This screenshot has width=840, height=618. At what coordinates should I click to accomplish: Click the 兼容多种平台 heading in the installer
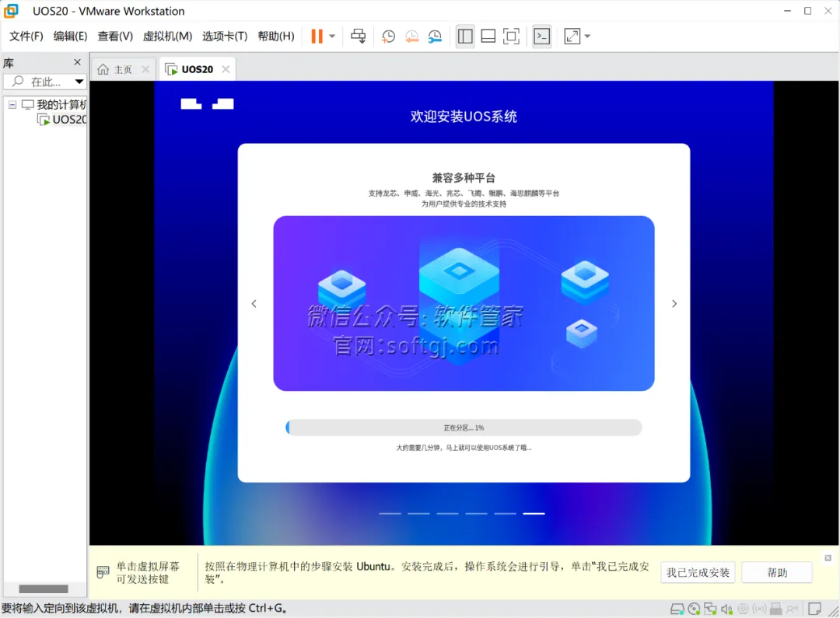464,178
